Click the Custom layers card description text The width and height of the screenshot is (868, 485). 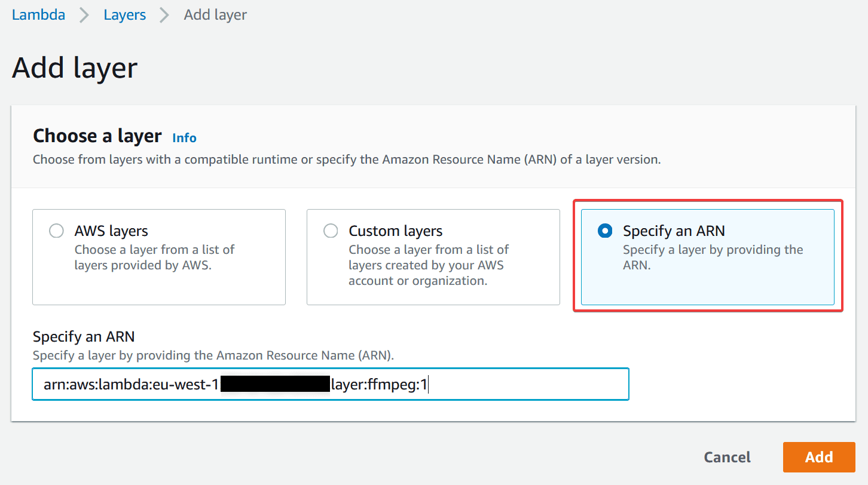428,265
